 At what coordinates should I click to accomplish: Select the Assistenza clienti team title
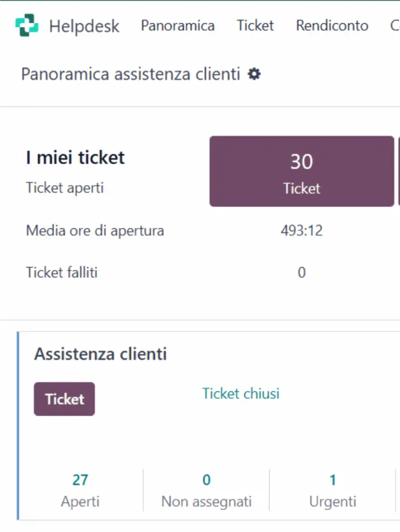coord(100,354)
